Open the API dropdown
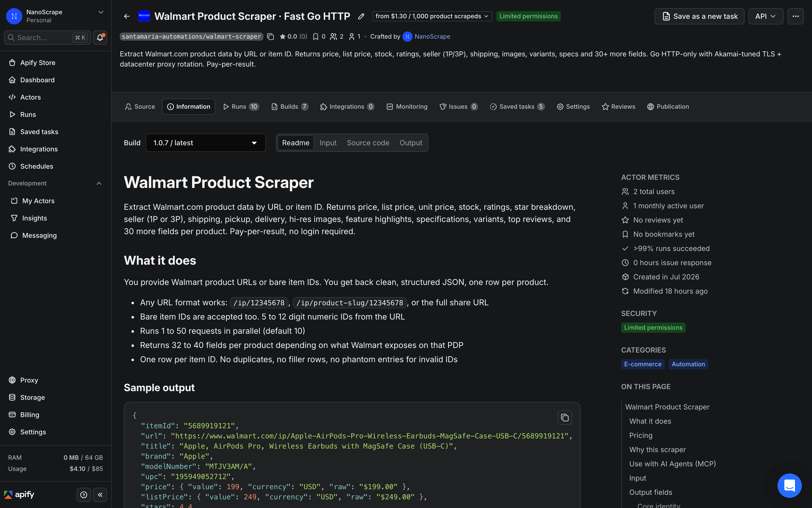812x508 pixels. [x=766, y=16]
